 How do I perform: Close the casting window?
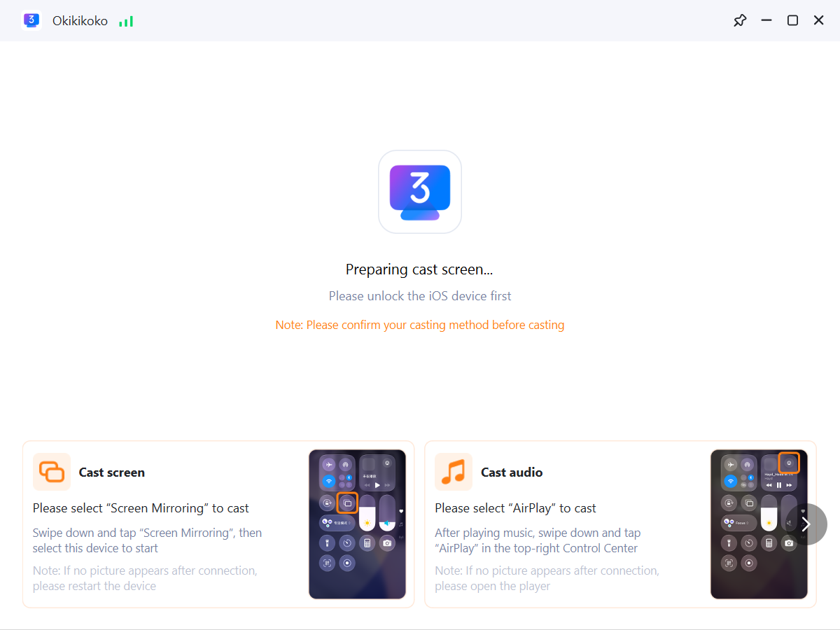pyautogui.click(x=818, y=20)
